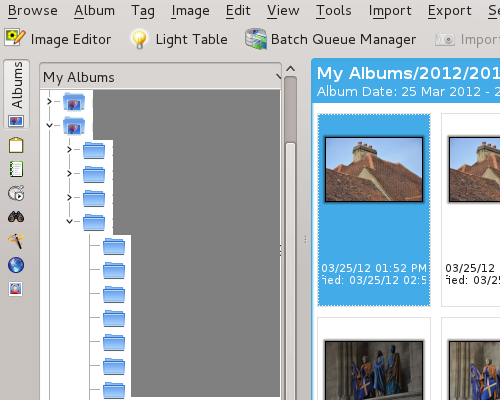Image resolution: width=500 pixels, height=400 pixels.
Task: Collapse the second top-level album collection
Action: coord(49,125)
